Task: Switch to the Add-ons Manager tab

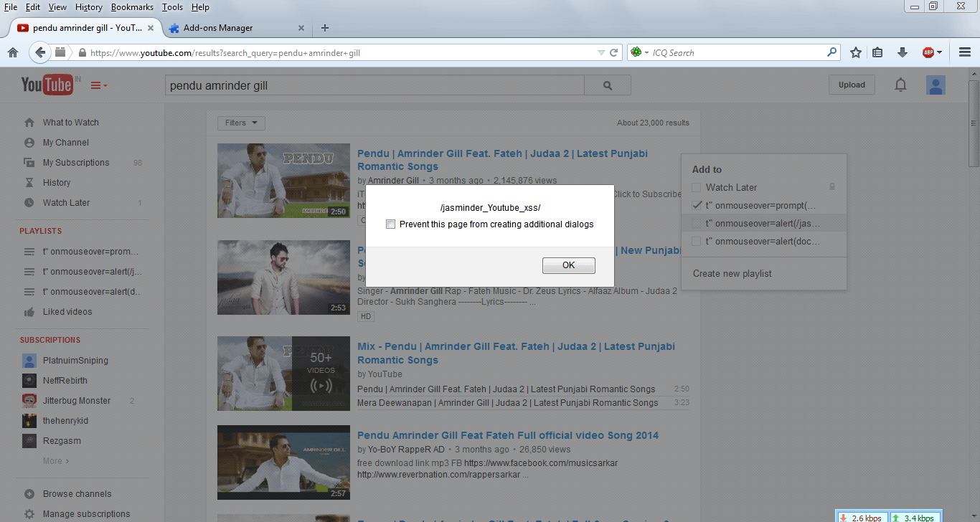Action: tap(237, 28)
